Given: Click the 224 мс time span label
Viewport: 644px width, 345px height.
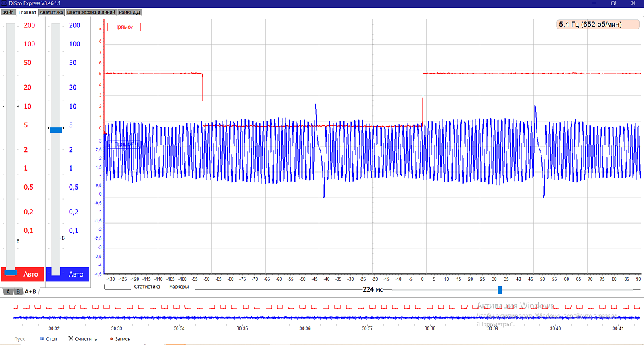Looking at the screenshot, I should tap(372, 289).
